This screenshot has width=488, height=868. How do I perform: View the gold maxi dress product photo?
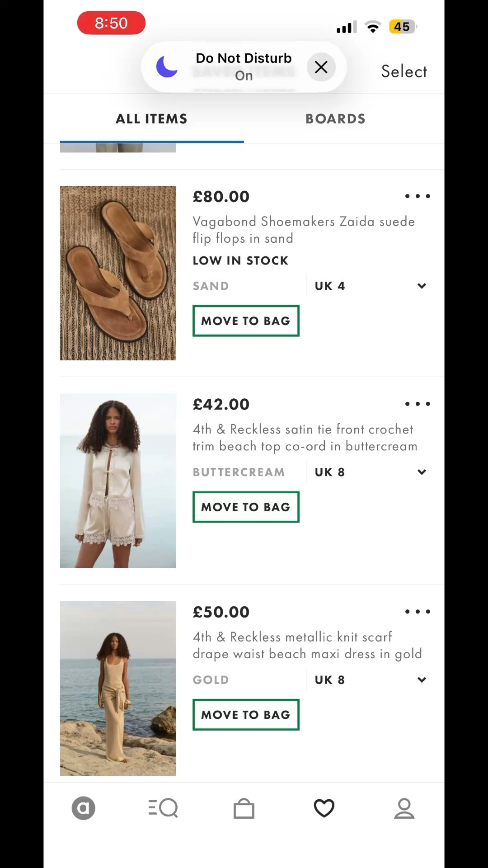[x=118, y=689]
